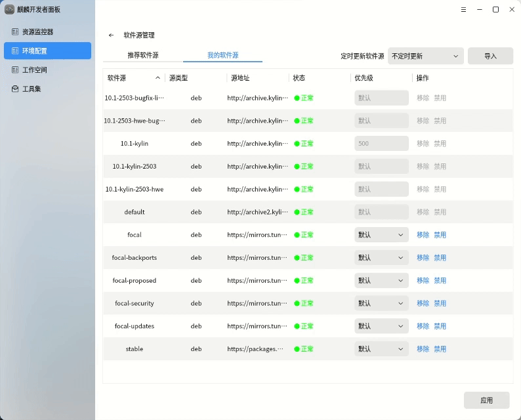Viewport: 521px width, 420px height.
Task: Open priority dropdown for focal-backports
Action: (x=381, y=258)
